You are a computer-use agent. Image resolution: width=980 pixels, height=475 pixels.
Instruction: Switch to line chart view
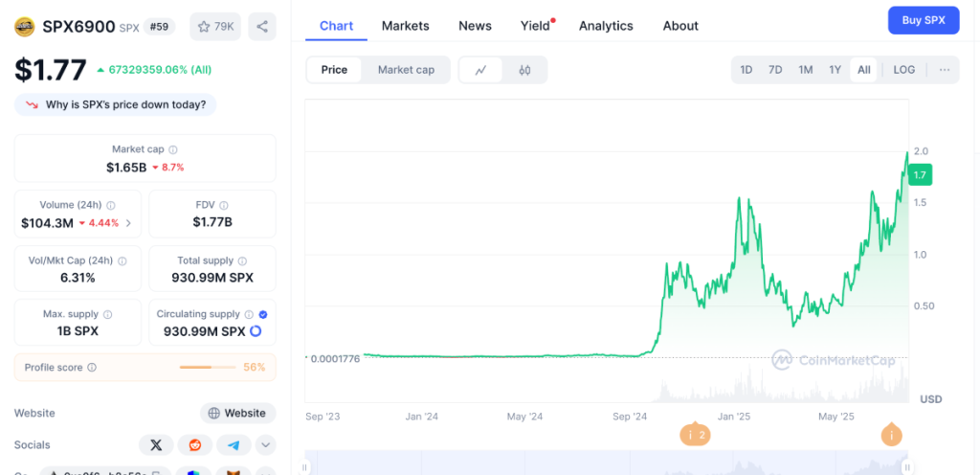(480, 70)
